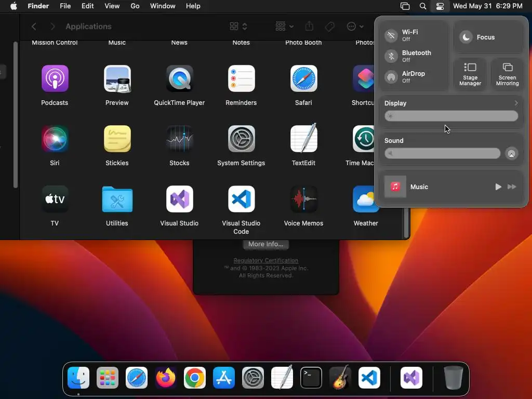Open the App Store from the Dock

point(224,378)
